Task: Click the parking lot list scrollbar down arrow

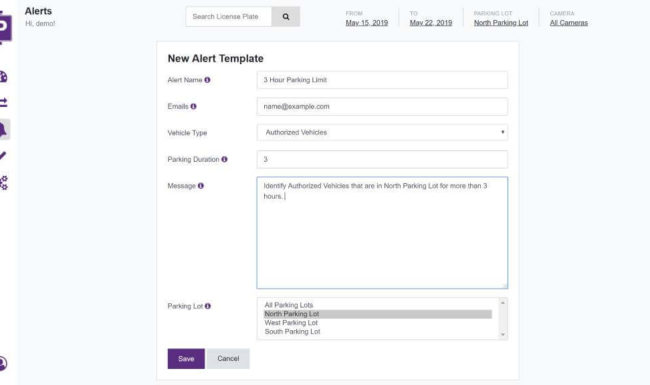Action: [503, 334]
